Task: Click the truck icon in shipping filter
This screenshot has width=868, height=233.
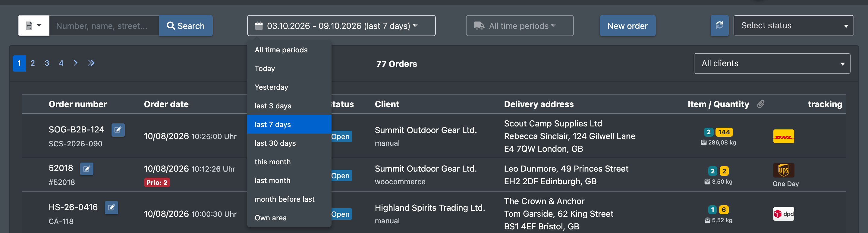Action: [x=479, y=26]
